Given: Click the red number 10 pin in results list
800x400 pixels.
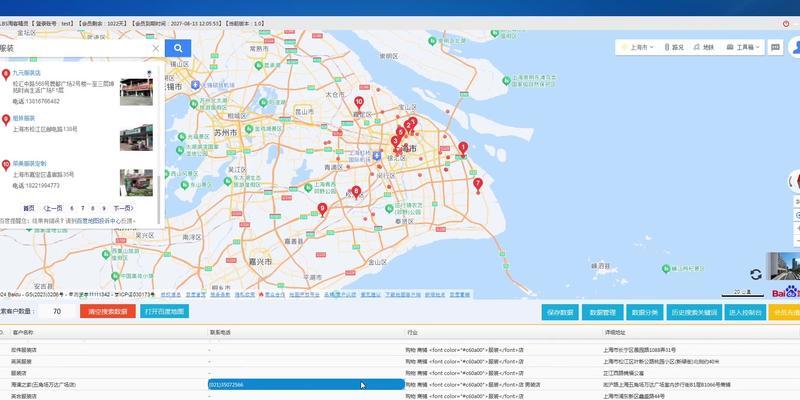Looking at the screenshot, I should [x=6, y=165].
